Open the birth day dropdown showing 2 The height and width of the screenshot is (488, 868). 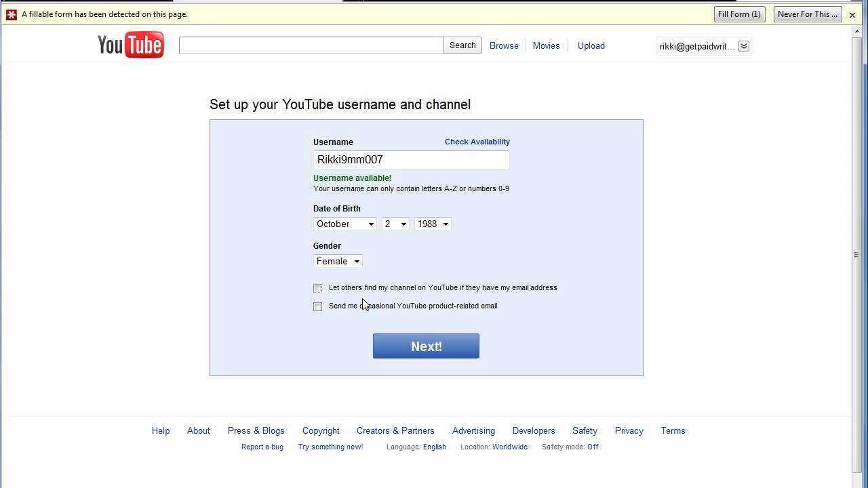point(395,224)
